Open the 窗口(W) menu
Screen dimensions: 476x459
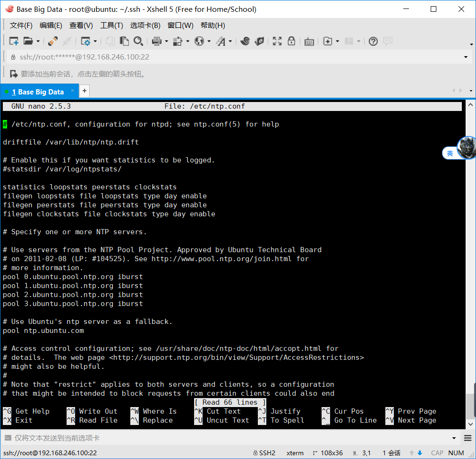(x=180, y=25)
